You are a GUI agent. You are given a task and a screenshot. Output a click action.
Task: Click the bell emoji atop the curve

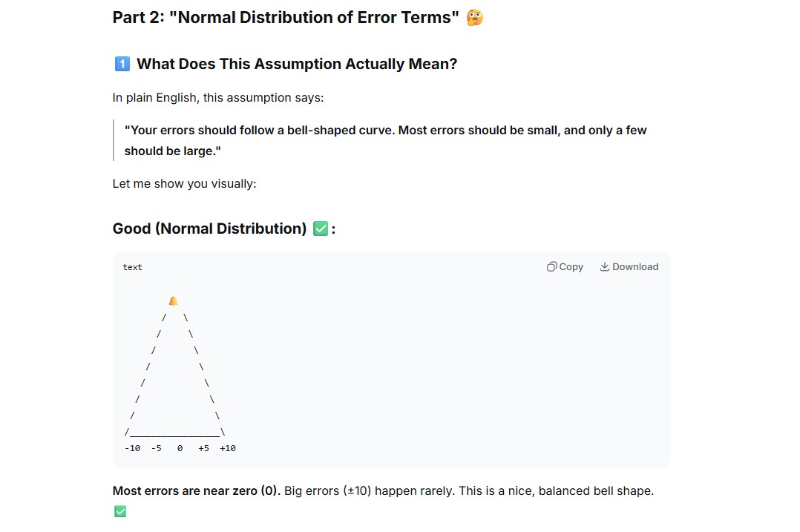coord(174,301)
